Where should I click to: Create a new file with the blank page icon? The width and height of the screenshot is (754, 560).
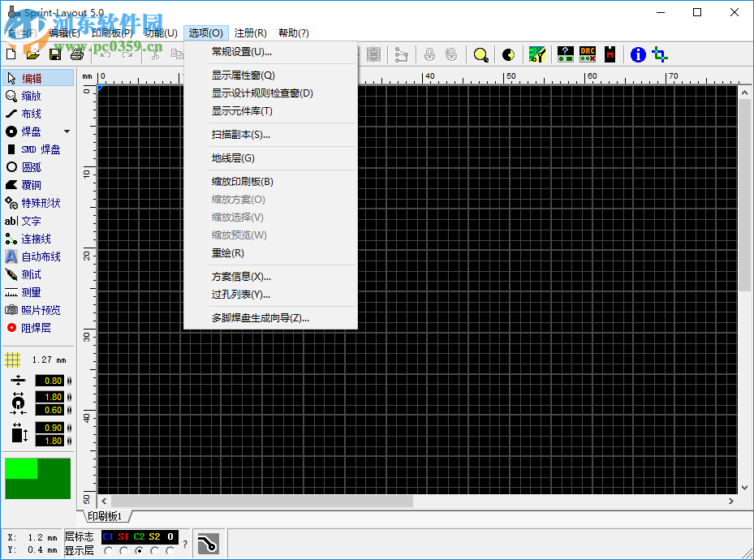(x=11, y=55)
